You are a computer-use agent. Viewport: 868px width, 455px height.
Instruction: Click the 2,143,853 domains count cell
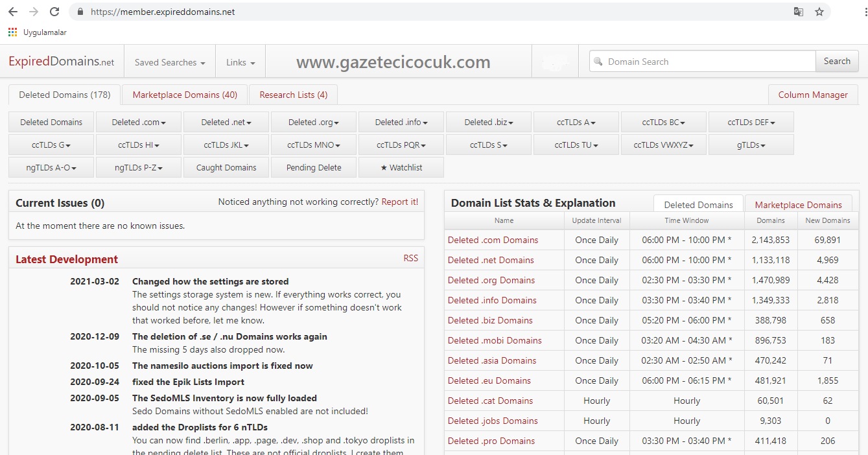[x=771, y=240]
